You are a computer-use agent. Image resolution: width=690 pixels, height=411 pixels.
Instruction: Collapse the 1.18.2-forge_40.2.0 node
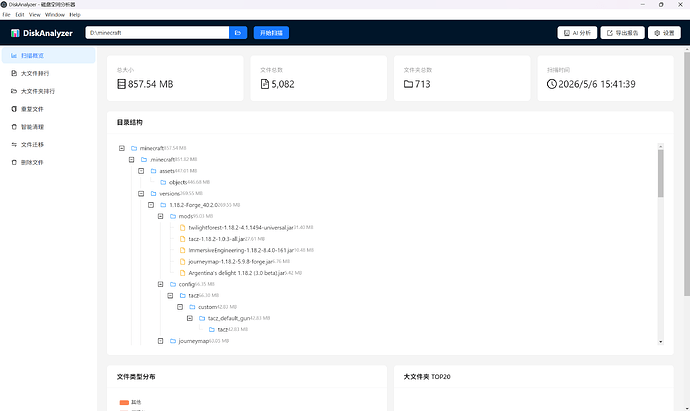pos(151,205)
